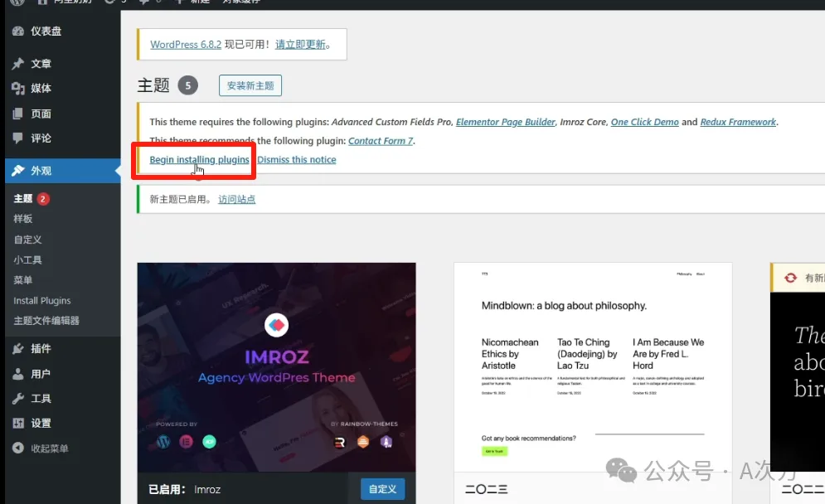825x504 pixels.
Task: Open Theme File Editor (主题文件编辑器)
Action: coord(46,321)
